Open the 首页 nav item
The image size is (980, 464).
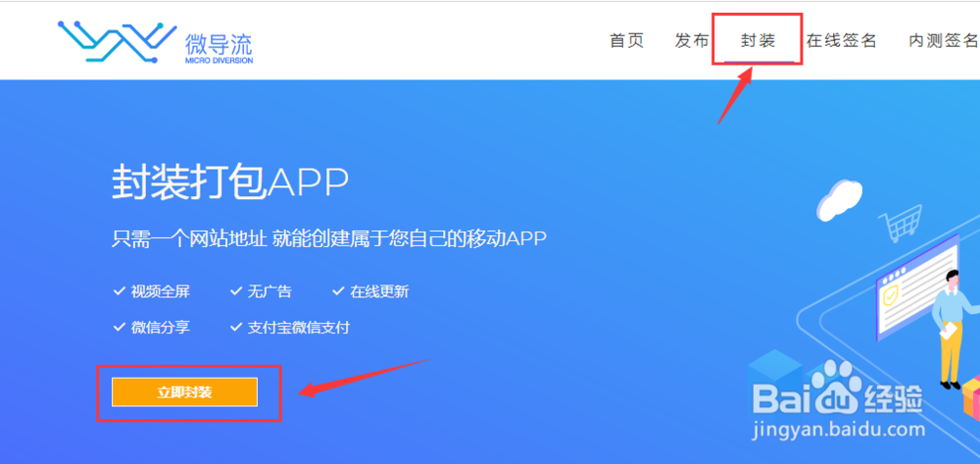pos(627,41)
